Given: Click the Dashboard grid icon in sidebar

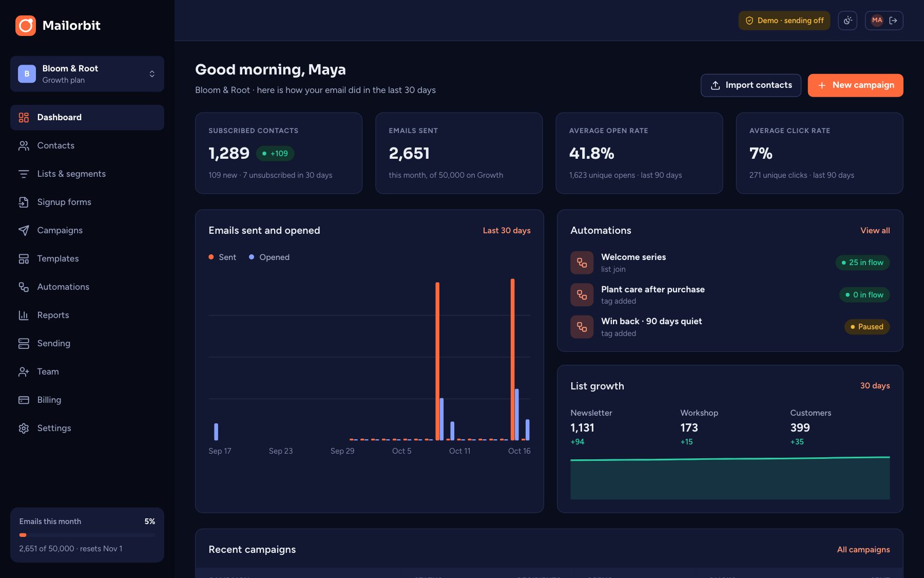Looking at the screenshot, I should pos(24,118).
